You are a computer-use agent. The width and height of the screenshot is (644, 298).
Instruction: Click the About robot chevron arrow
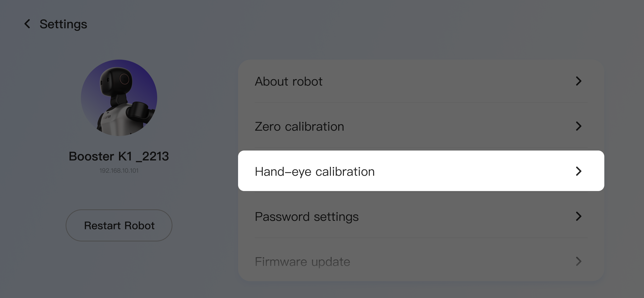579,81
